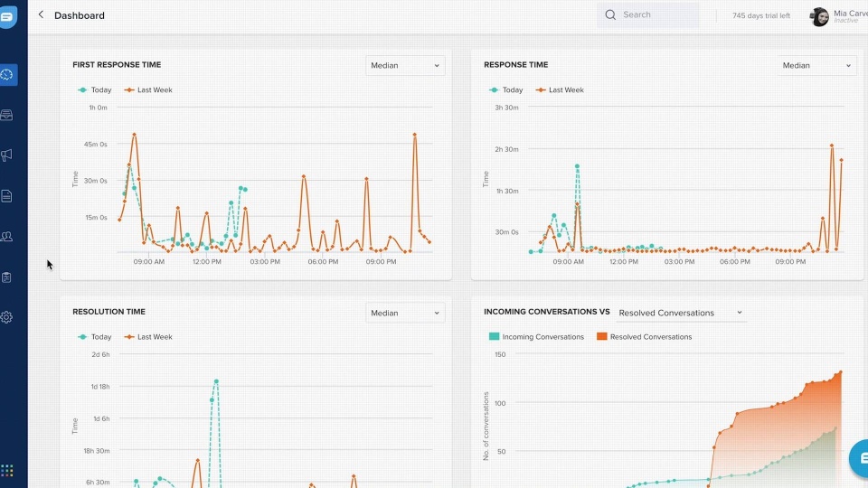Toggle Today series in Resolution Time legend
Viewport: 868px width, 488px height.
95,336
